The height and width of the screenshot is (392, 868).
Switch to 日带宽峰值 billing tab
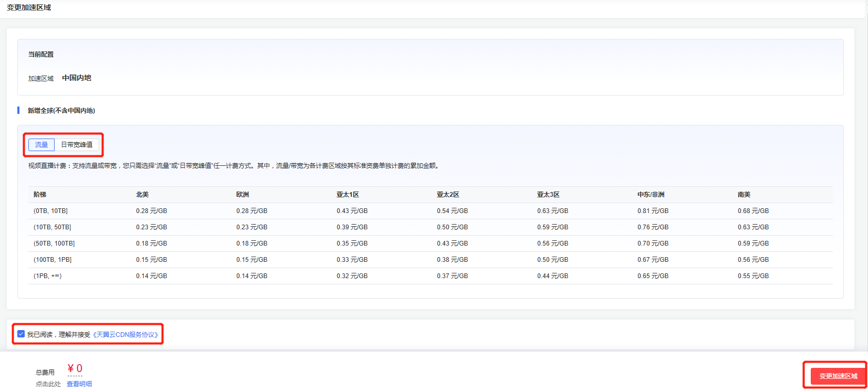click(77, 145)
